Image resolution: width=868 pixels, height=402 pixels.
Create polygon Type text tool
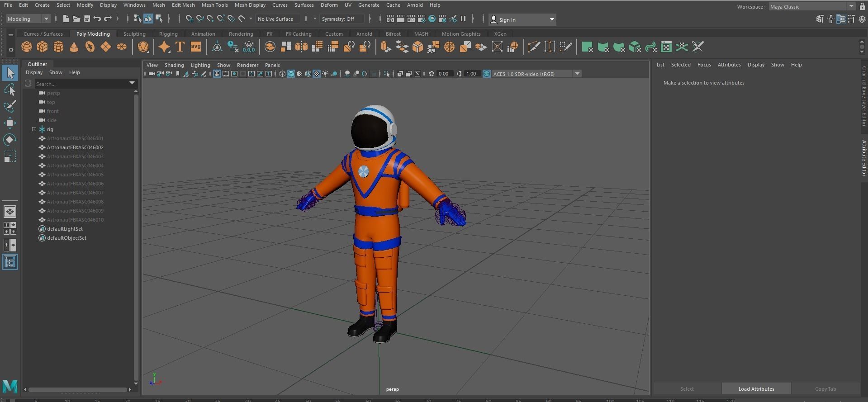pos(180,47)
